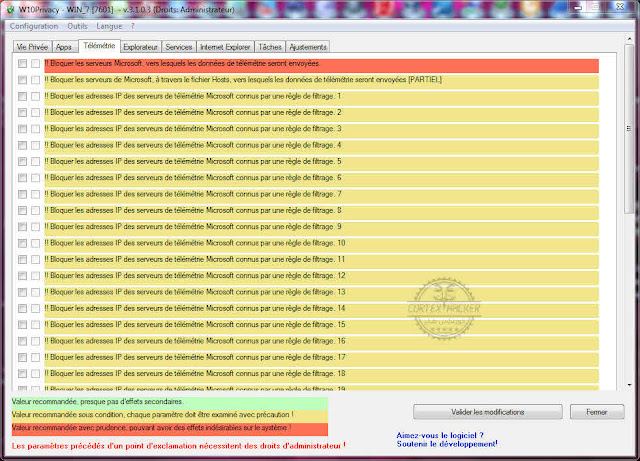Open the ? help menu

tap(133, 26)
